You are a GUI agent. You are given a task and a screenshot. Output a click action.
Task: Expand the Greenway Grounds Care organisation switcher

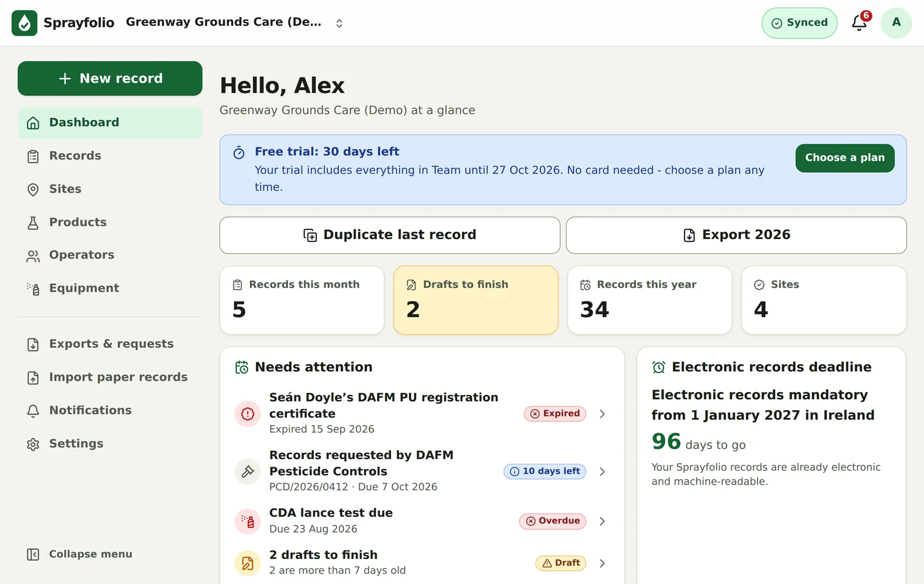[236, 23]
